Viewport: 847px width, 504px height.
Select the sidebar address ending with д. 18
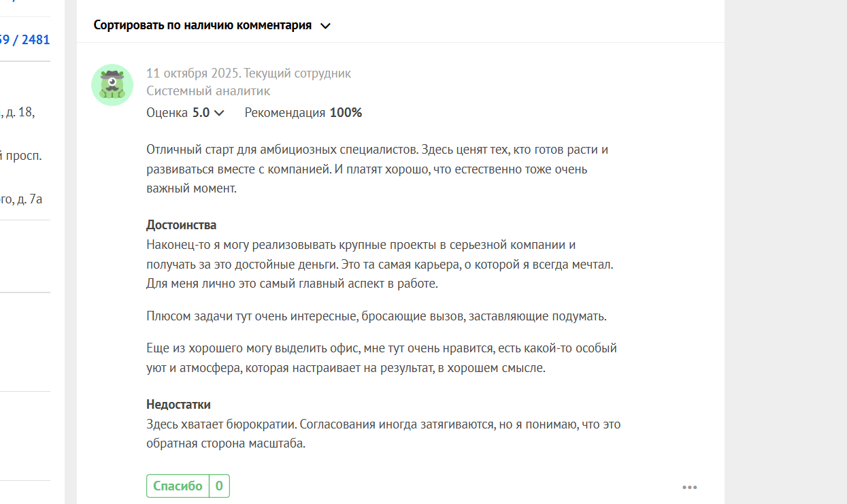pyautogui.click(x=19, y=112)
